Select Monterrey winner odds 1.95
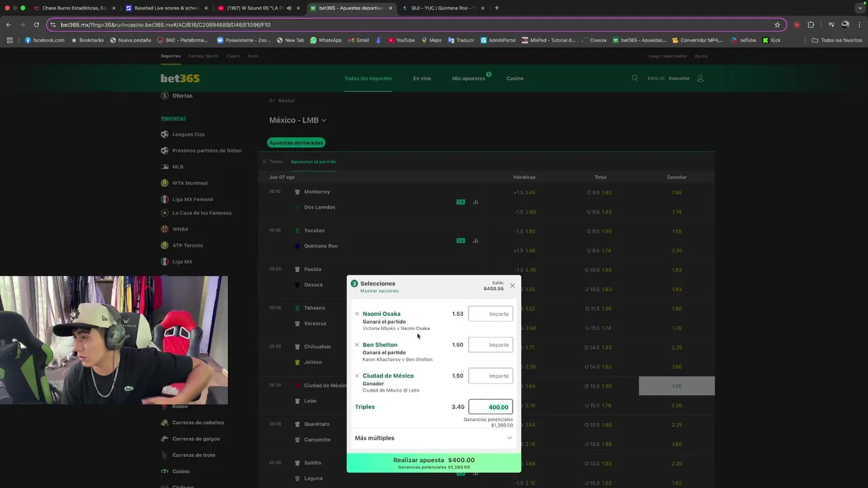 click(677, 192)
